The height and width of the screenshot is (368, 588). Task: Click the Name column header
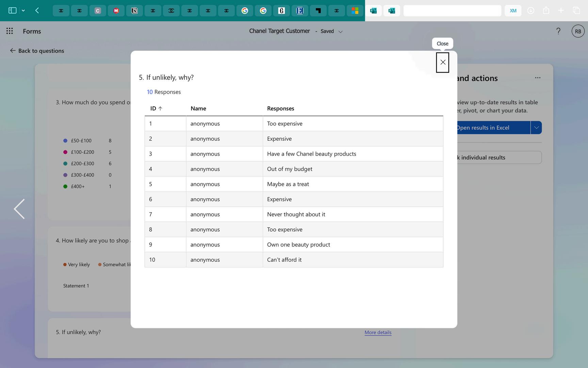[x=198, y=108]
